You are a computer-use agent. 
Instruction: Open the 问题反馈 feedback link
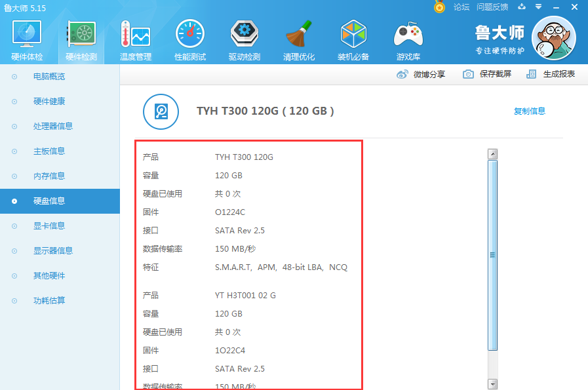492,7
